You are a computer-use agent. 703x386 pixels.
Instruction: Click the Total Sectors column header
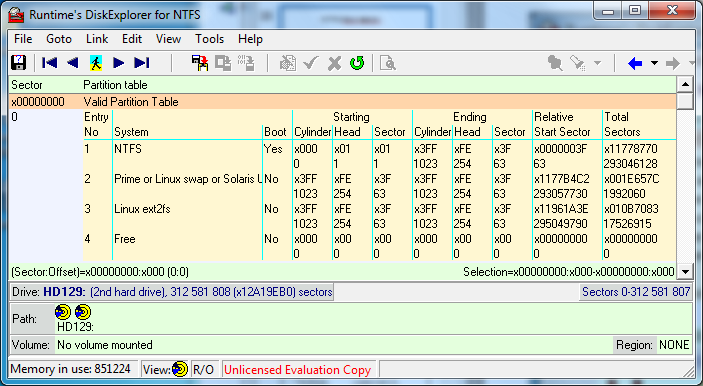pyautogui.click(x=622, y=124)
